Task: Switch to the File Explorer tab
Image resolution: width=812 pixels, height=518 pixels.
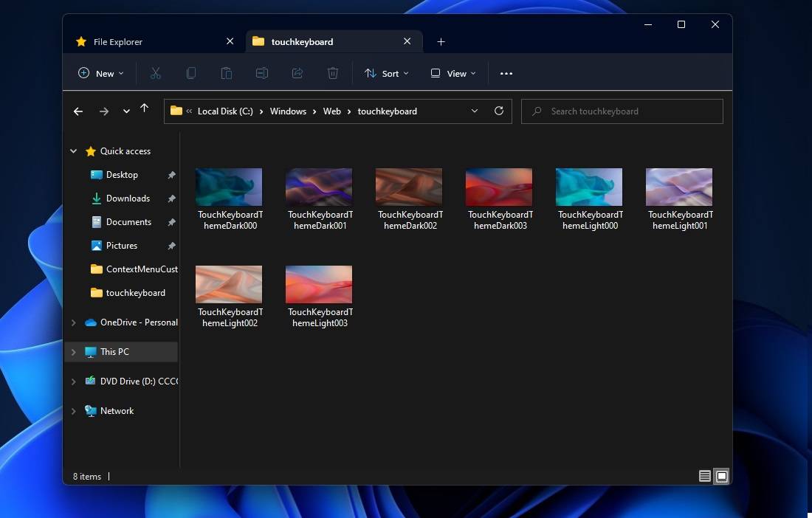Action: point(118,41)
